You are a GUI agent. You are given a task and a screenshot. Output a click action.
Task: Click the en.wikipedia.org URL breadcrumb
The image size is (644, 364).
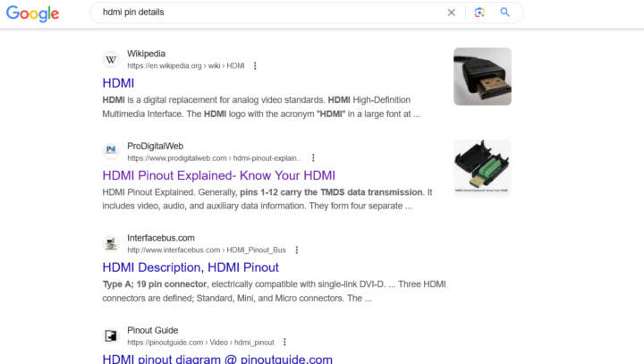[186, 65]
